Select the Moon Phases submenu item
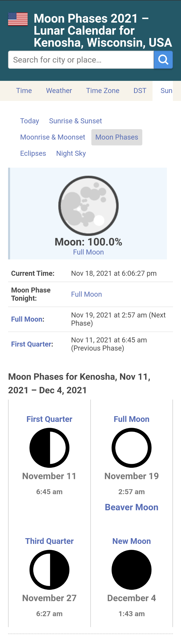Viewport: 181px width, 644px height. click(x=117, y=137)
